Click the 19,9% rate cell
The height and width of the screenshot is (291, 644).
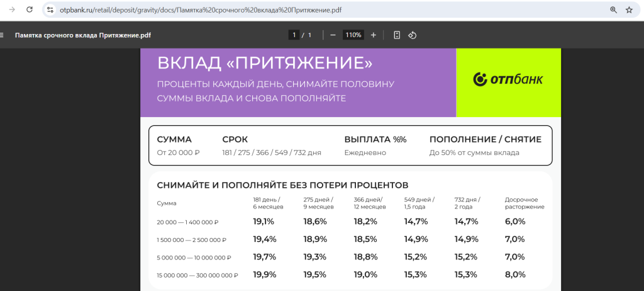pyautogui.click(x=265, y=275)
